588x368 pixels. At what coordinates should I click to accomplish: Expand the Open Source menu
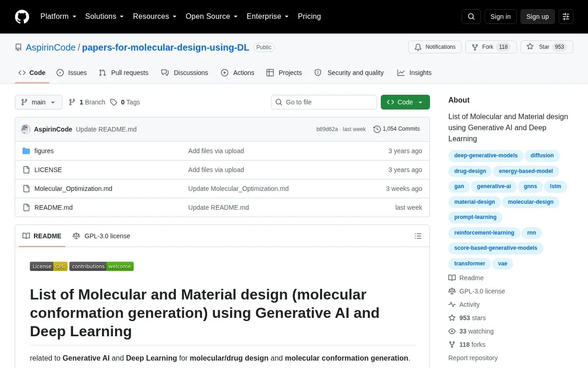(x=212, y=17)
